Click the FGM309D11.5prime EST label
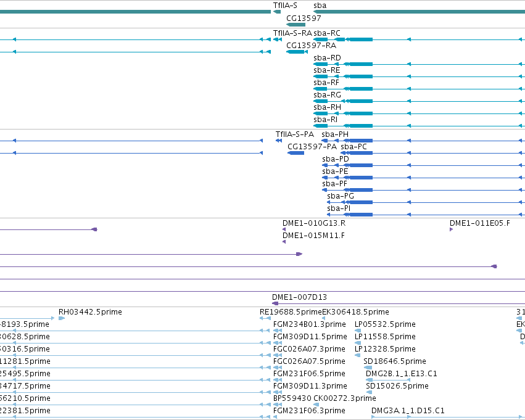This screenshot has width=525, height=420. pyautogui.click(x=310, y=337)
